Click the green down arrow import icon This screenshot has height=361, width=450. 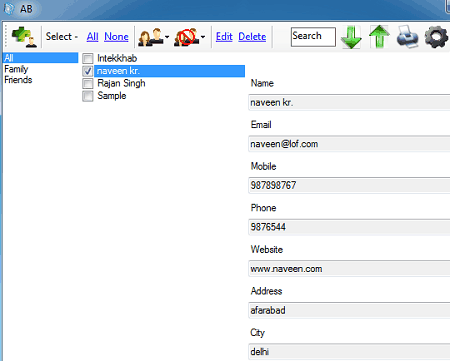point(351,37)
